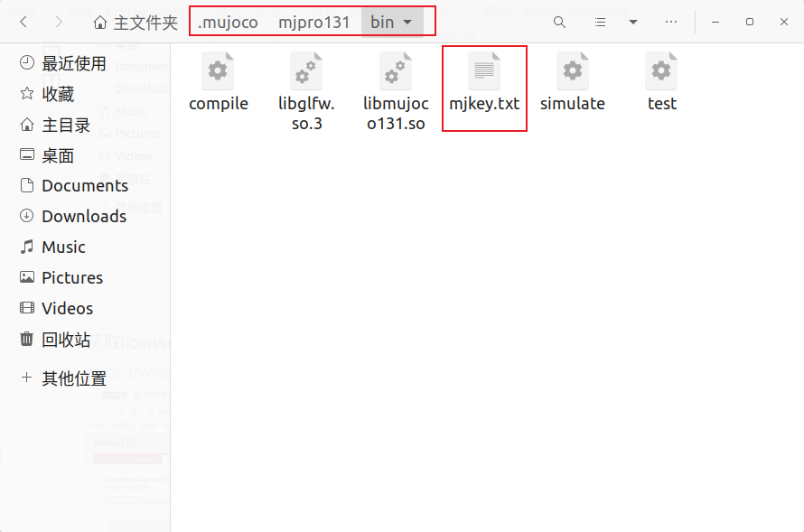Click the libglfw.so.3 file name label

click(306, 113)
